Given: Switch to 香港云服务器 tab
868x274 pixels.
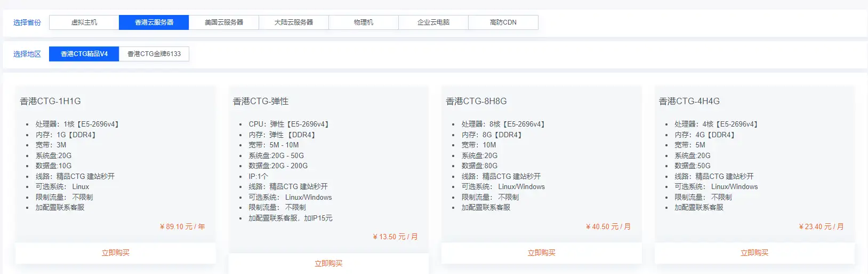Looking at the screenshot, I should [x=154, y=22].
